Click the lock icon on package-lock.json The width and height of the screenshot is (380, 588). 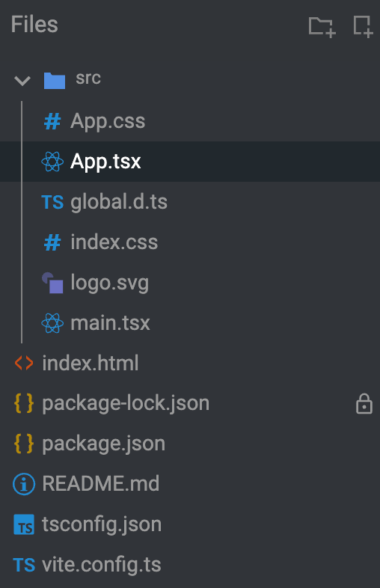(364, 404)
